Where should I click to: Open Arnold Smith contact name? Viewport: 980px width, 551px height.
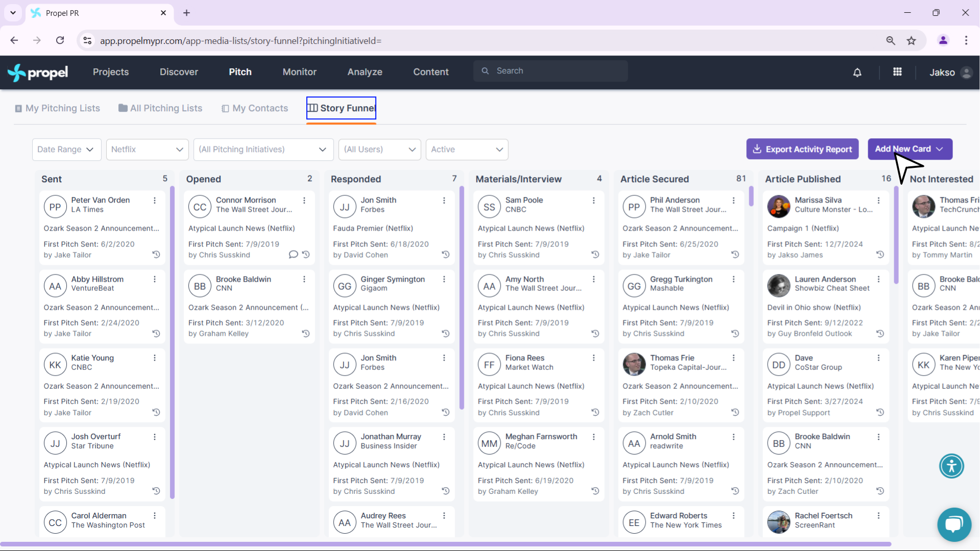(x=673, y=437)
